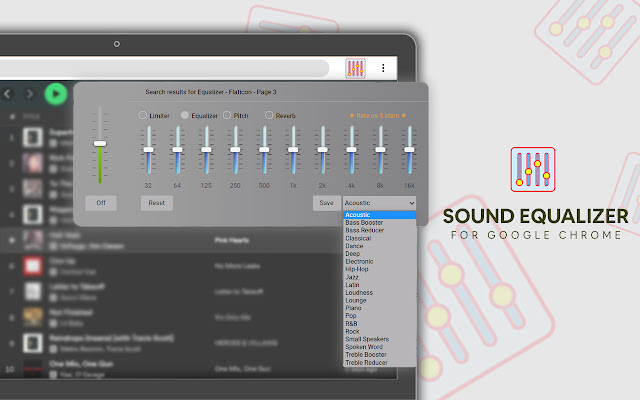Go back with the left arrow

coord(8,94)
